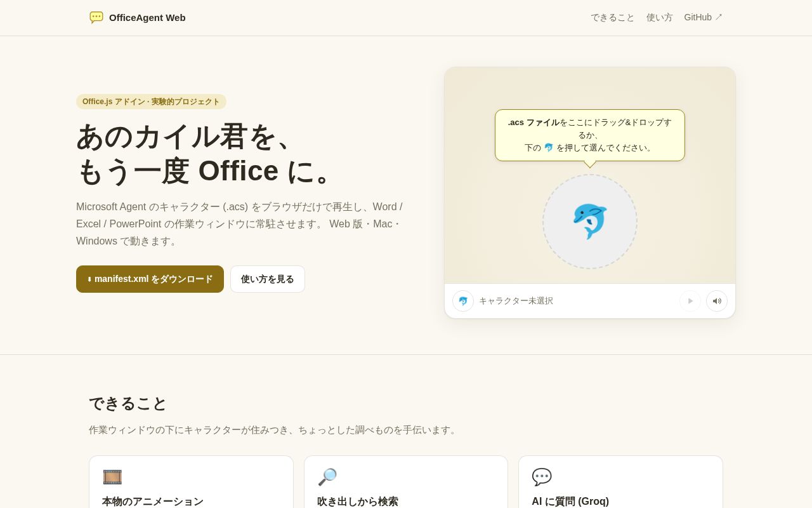The image size is (812, 508).
Task: Click the Office.js アドイン badge label
Action: pos(151,102)
